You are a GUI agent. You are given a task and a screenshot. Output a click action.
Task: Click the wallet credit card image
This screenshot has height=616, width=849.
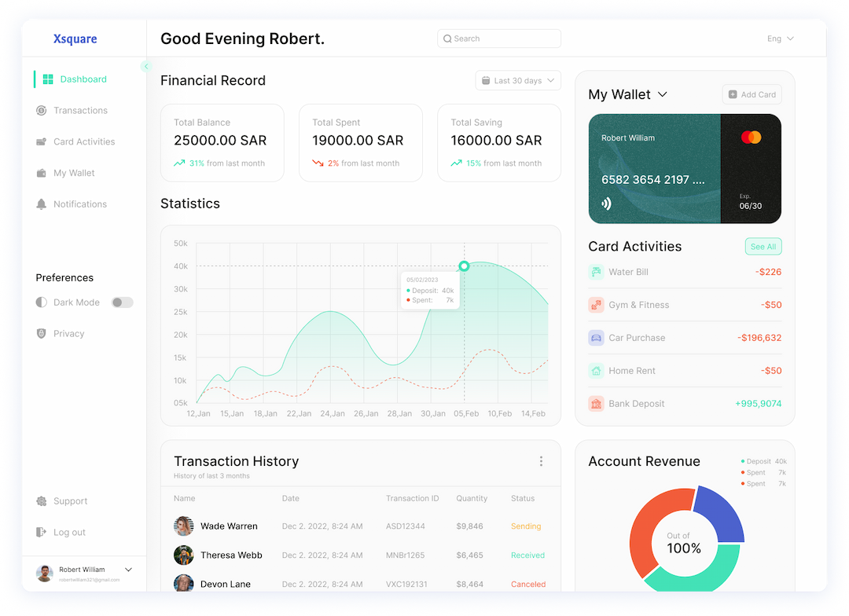[x=685, y=168]
